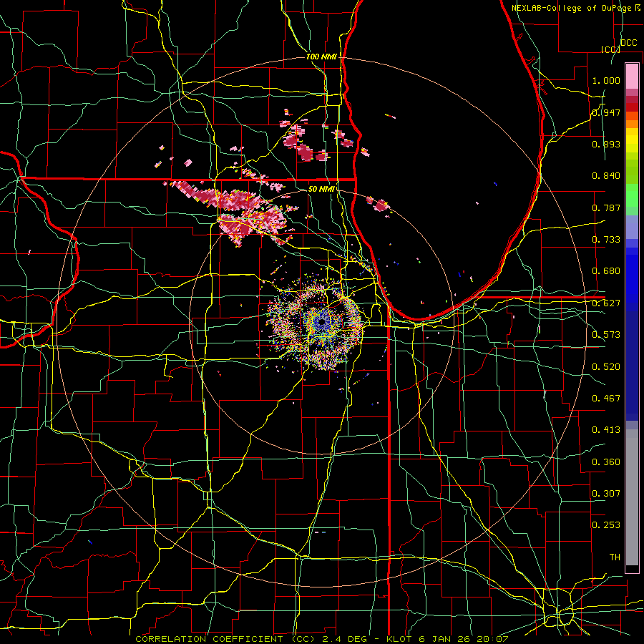Select the 0.947 legend value
The height and width of the screenshot is (644, 644).
tap(606, 112)
